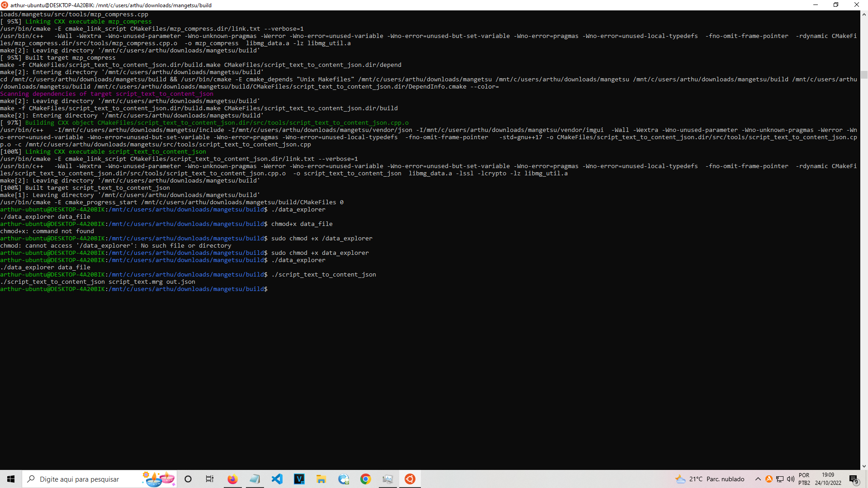This screenshot has width=868, height=488.
Task: Open the dark V-logo app from the taskbar
Action: [x=299, y=479]
